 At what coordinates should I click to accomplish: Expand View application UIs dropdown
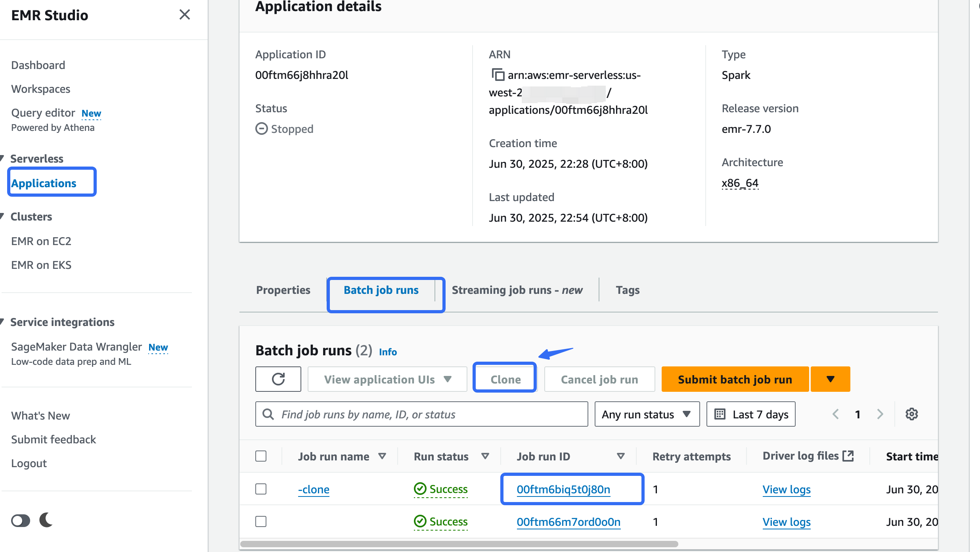click(387, 379)
